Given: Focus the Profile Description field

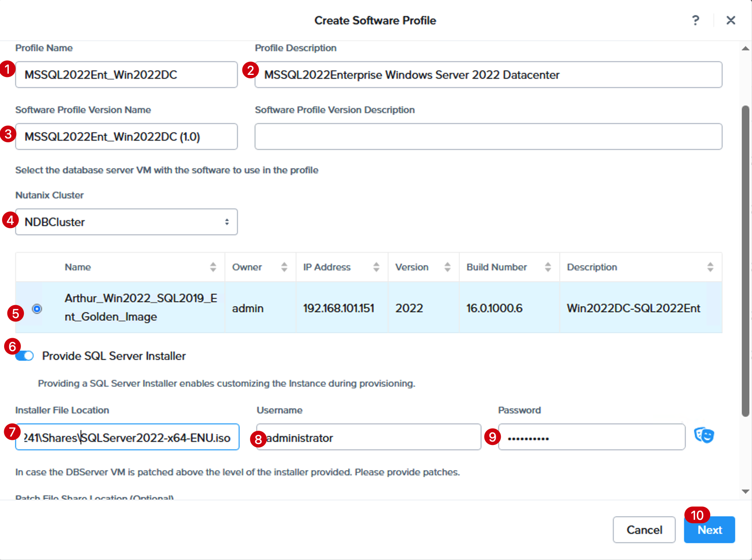Looking at the screenshot, I should point(488,74).
